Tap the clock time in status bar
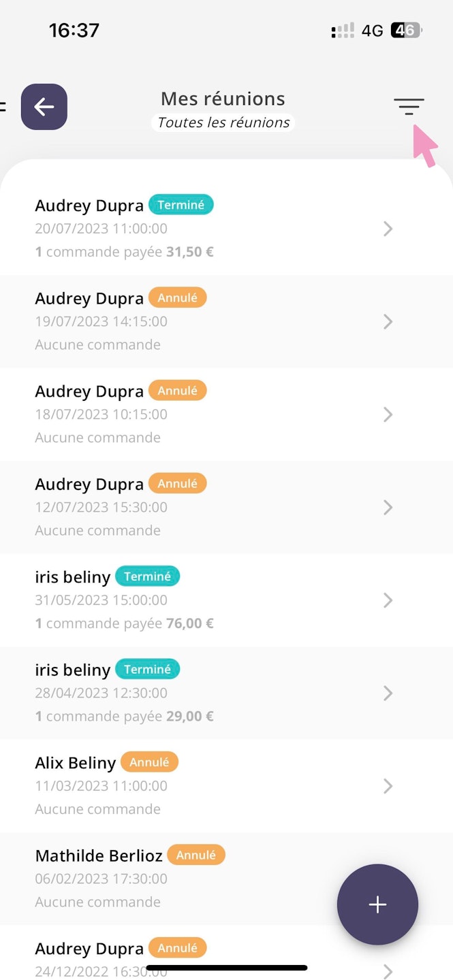 click(x=74, y=31)
